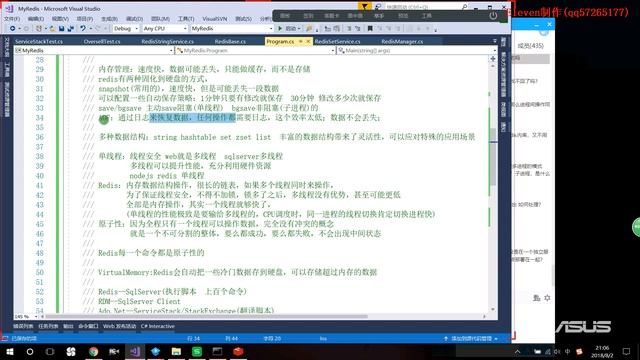Click the green Start debugging button
This screenshot has width=640, height=360.
[280, 29]
